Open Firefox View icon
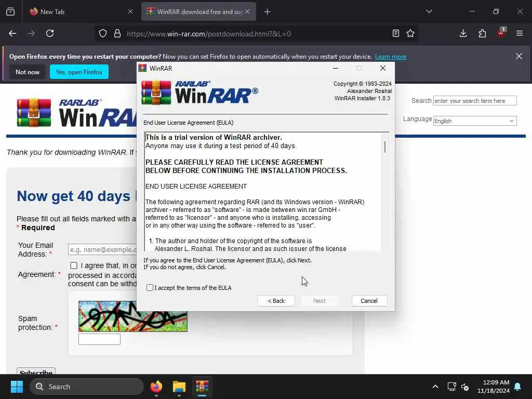 point(10,11)
